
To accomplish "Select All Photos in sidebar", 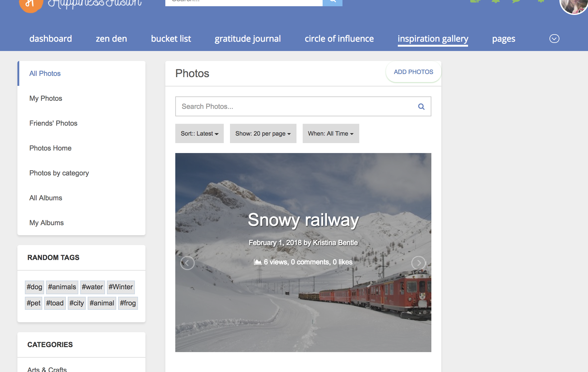I will point(81,73).
